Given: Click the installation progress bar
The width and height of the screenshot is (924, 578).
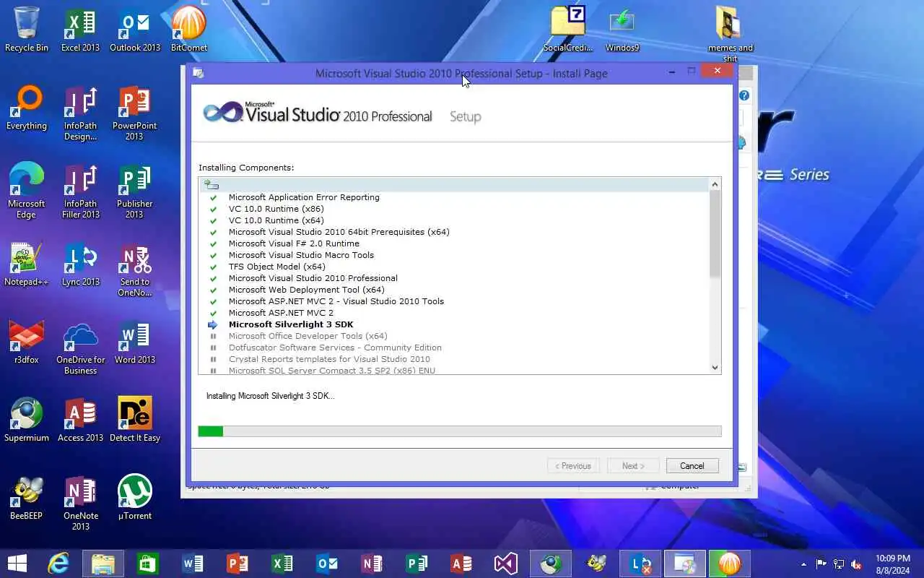Looking at the screenshot, I should 460,431.
